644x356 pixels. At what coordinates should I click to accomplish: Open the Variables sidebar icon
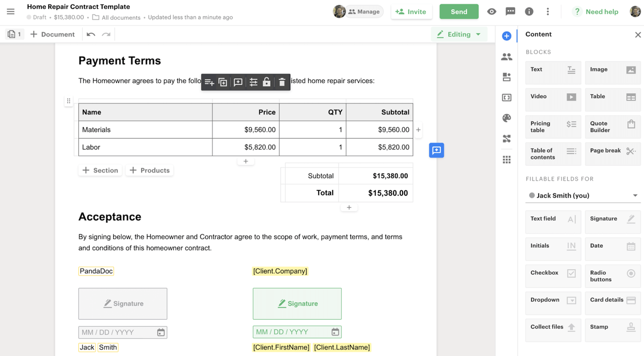507,98
